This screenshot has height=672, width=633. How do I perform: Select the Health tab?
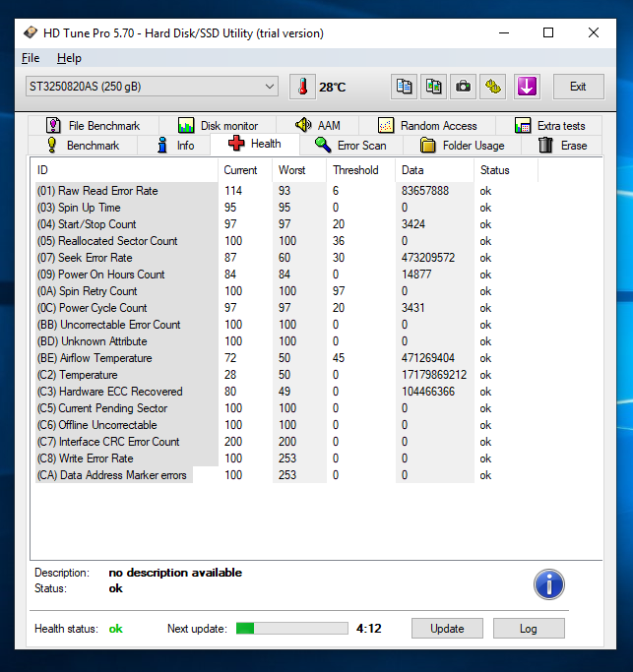255,144
